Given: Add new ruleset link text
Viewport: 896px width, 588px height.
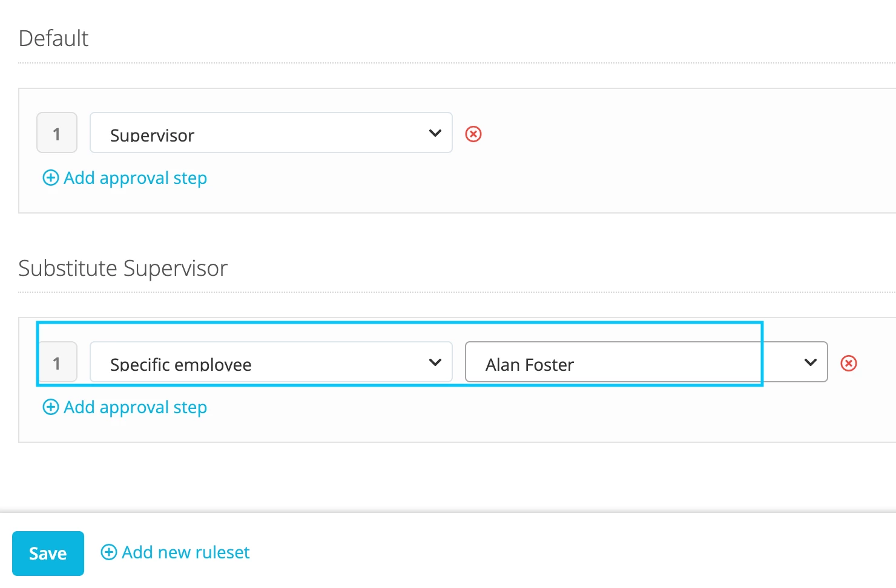Looking at the screenshot, I should tap(186, 552).
